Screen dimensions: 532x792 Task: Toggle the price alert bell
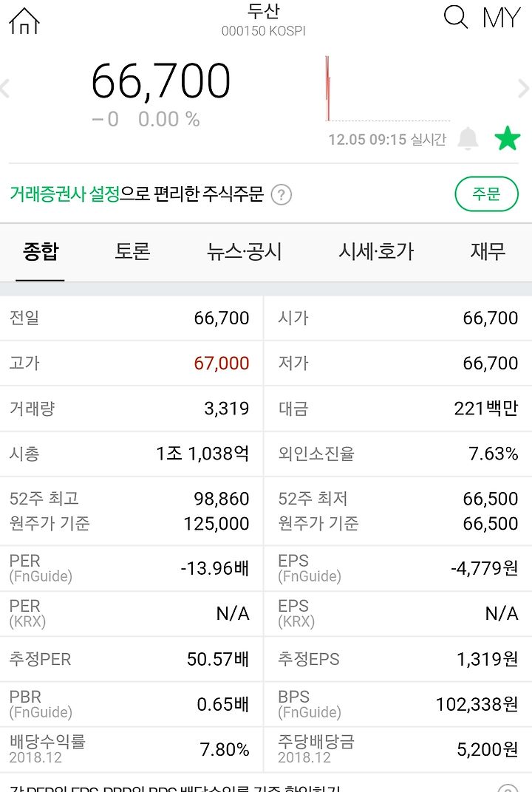(x=468, y=138)
